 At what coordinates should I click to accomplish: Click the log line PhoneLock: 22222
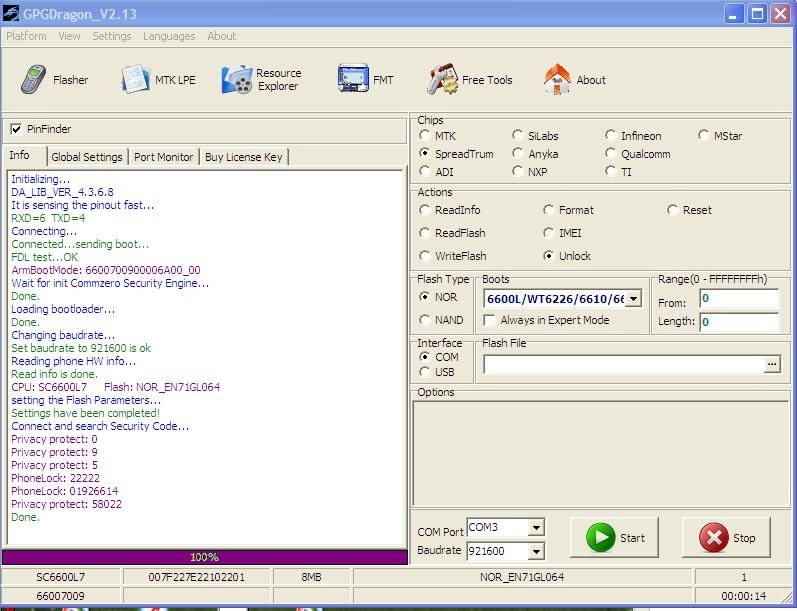click(x=55, y=478)
